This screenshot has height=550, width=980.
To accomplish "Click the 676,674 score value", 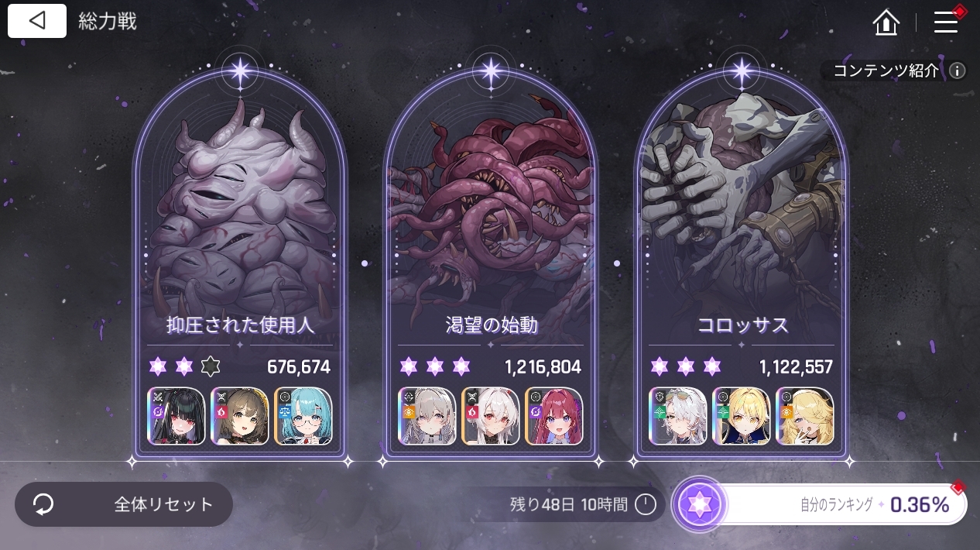I will pyautogui.click(x=299, y=366).
